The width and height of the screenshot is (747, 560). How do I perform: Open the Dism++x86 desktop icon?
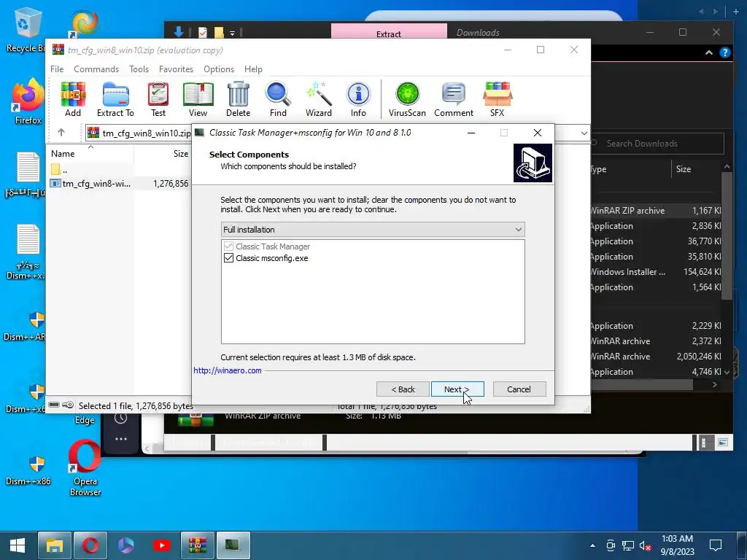click(28, 470)
